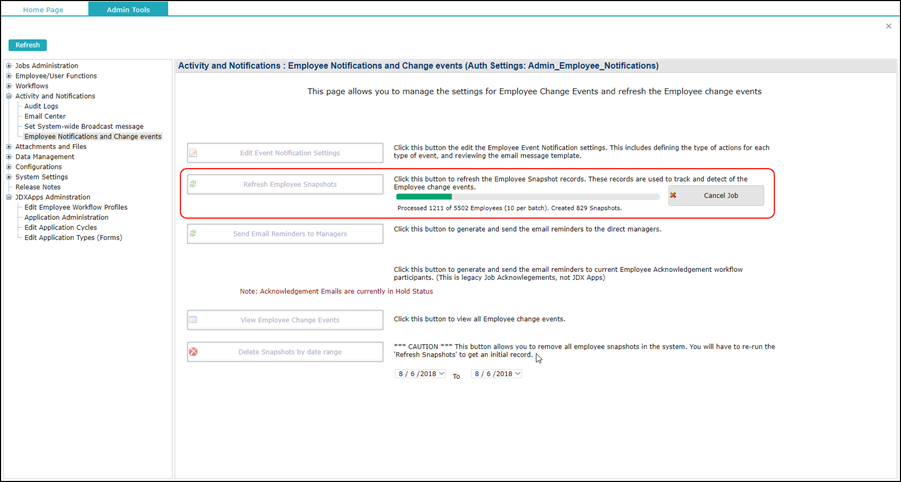Image resolution: width=901 pixels, height=482 pixels.
Task: Select the Admin Tools tab
Action: coord(128,10)
